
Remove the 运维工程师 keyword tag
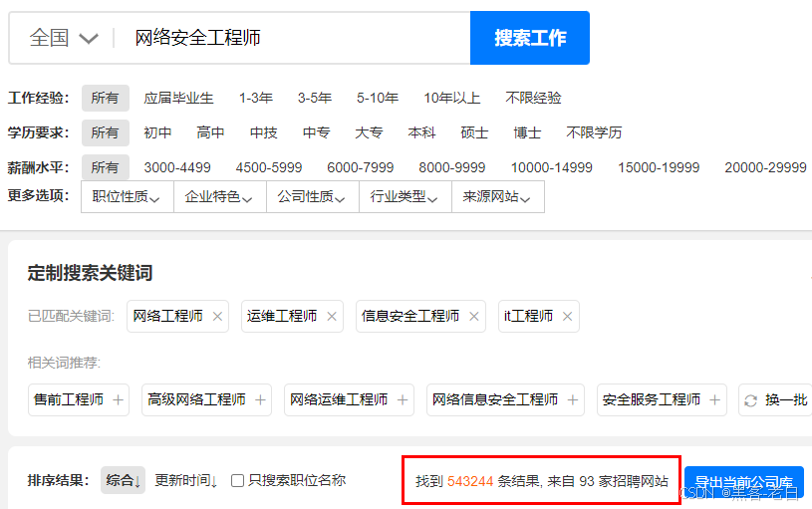(332, 317)
